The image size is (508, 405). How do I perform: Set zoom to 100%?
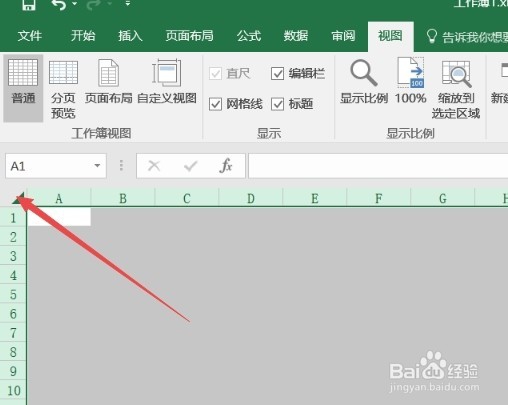[x=410, y=81]
